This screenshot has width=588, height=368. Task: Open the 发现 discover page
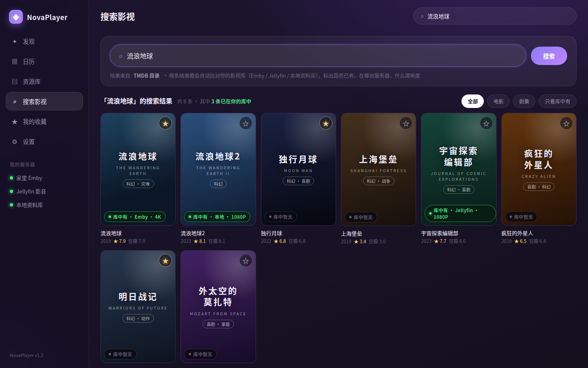coord(44,41)
